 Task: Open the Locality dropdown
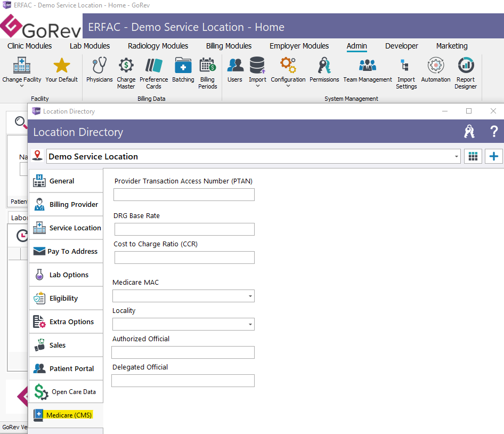[x=250, y=324]
